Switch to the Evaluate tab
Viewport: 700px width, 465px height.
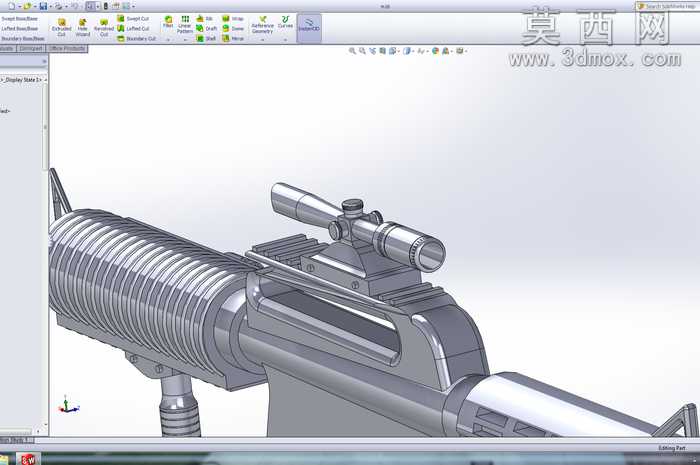pos(7,48)
